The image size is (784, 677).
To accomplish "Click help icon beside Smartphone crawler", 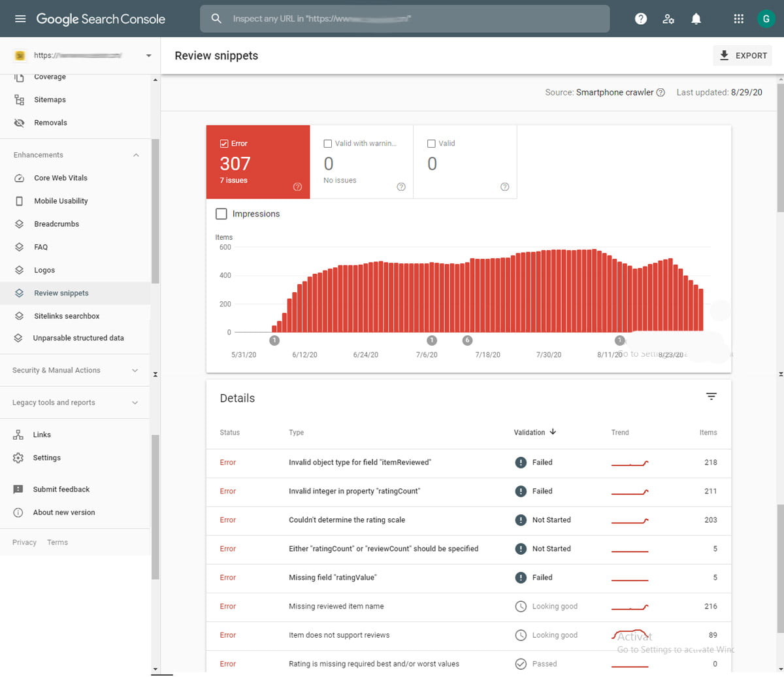I will point(661,93).
